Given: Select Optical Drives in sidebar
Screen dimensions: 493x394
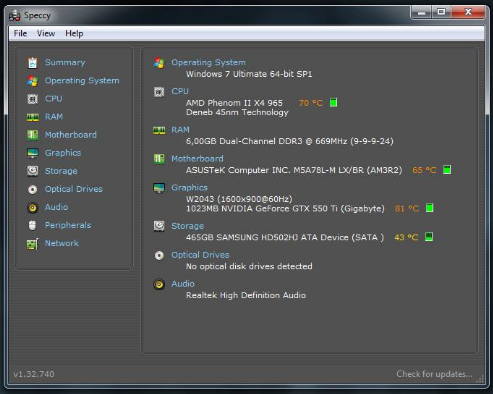Looking at the screenshot, I should point(74,189).
